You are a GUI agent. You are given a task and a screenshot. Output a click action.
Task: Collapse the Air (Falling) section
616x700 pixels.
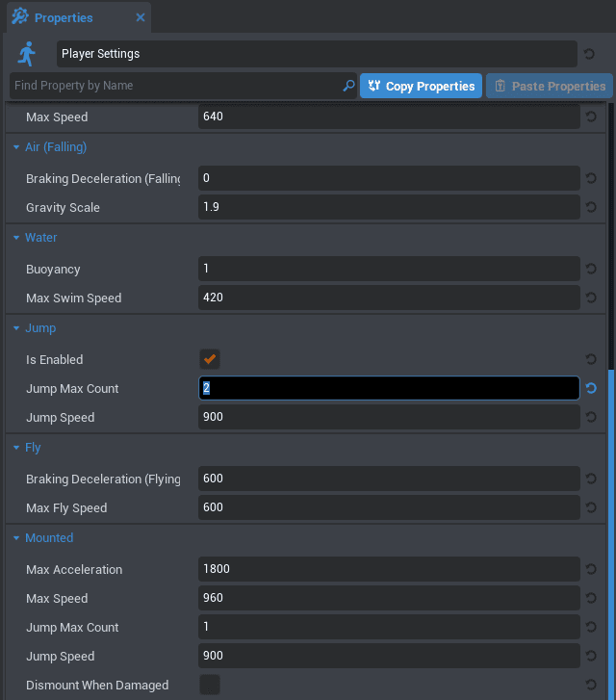[16, 147]
